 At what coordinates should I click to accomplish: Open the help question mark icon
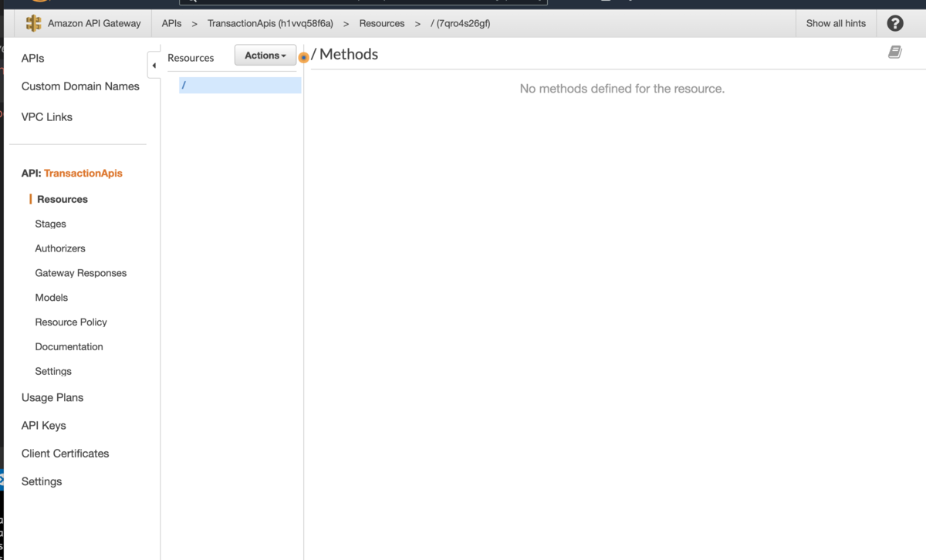895,23
